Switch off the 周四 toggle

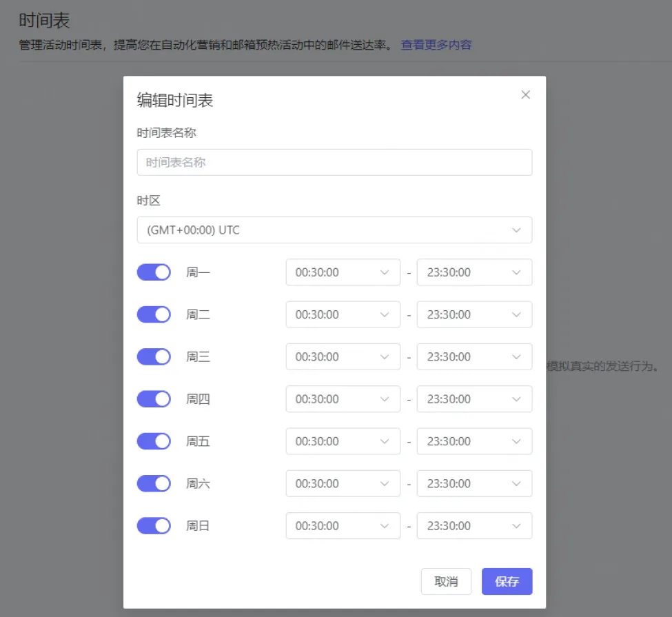click(x=154, y=399)
